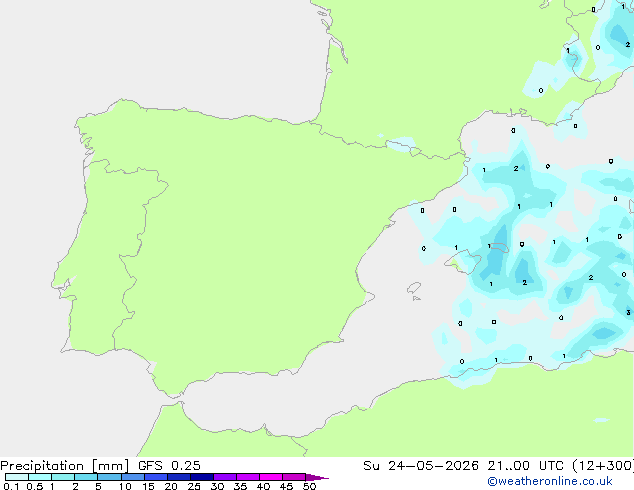Click legend tick label "0.1"
Screen dimensions: 634x490
point(11,486)
